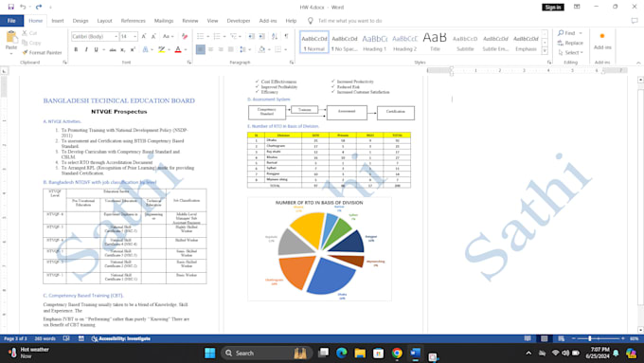Screen dimensions: 644x363
Task: Toggle underline formatting
Action: click(96, 49)
